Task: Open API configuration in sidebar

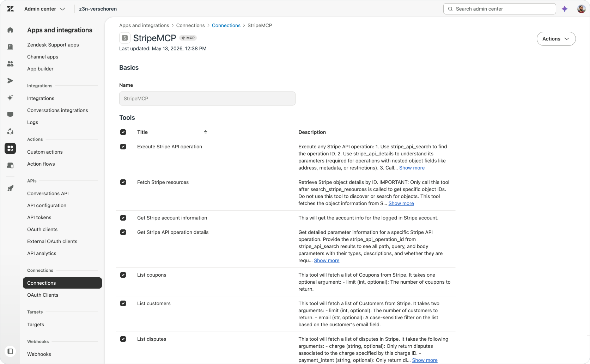Action: (47, 205)
